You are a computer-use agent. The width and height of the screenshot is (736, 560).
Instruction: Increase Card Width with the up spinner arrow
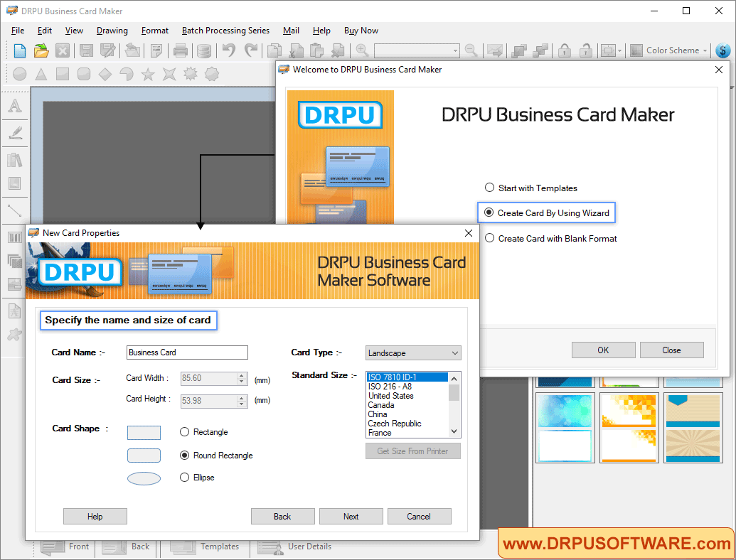[x=242, y=375]
